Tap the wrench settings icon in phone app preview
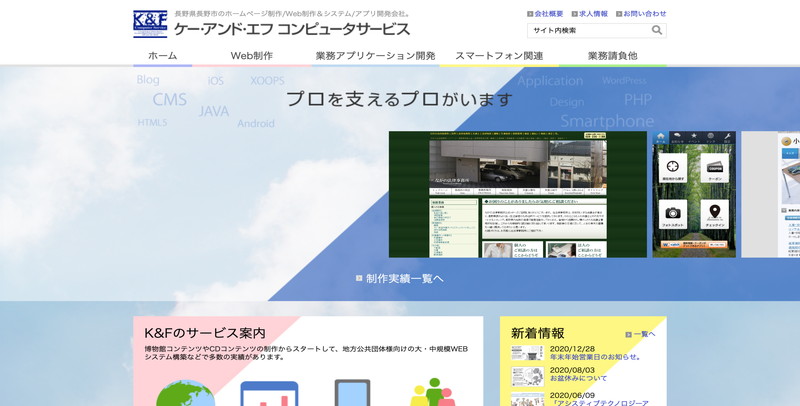 tap(727, 137)
